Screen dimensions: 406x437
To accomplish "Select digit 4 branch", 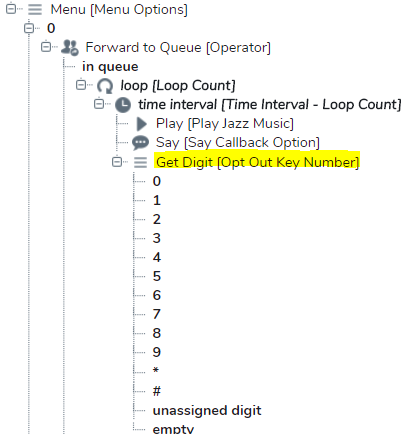I will point(157,257).
